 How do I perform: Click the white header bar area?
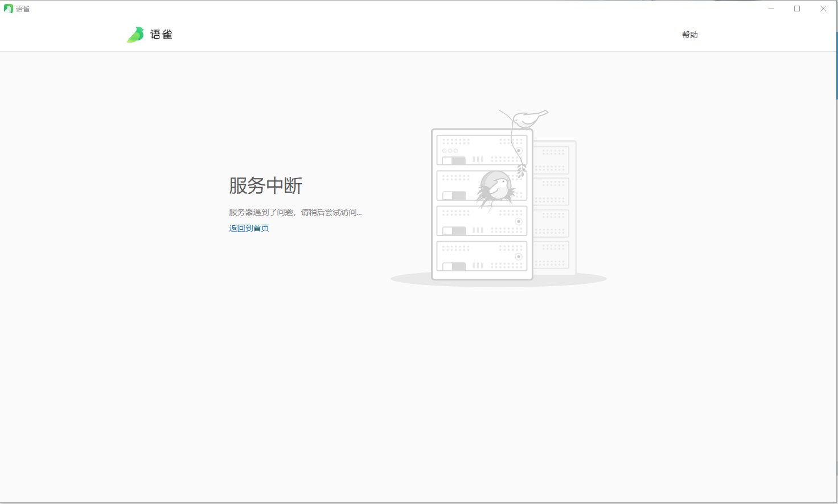point(399,34)
